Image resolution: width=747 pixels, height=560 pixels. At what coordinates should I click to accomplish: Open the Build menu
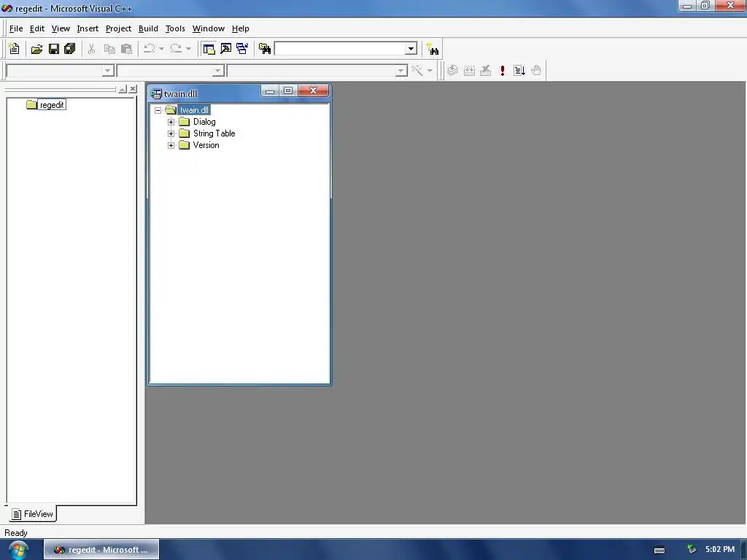pos(148,28)
